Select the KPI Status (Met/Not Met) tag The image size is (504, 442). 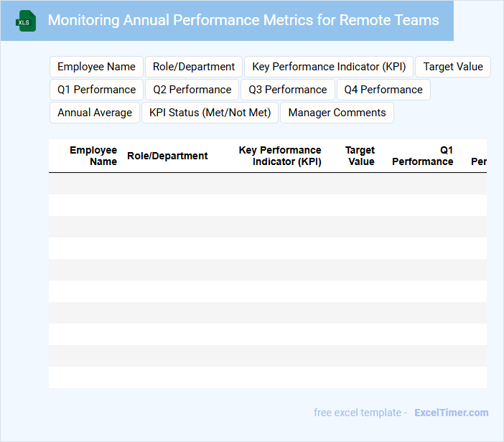point(210,113)
